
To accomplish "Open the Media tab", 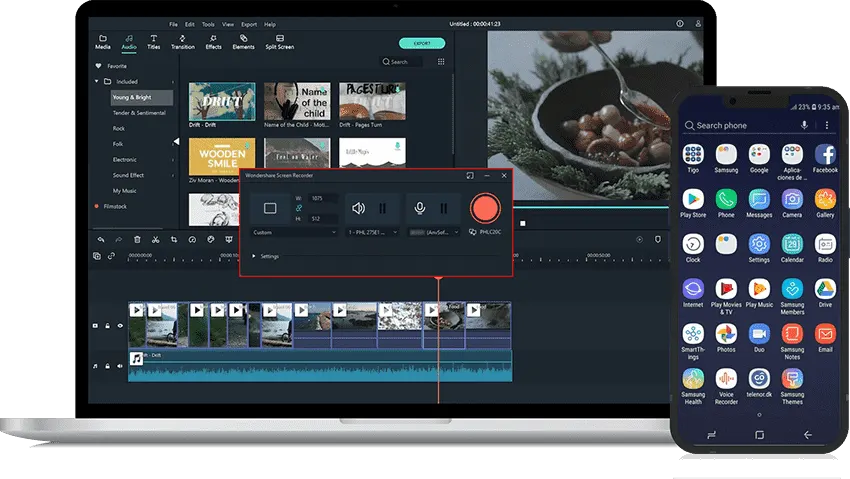I will [102, 42].
